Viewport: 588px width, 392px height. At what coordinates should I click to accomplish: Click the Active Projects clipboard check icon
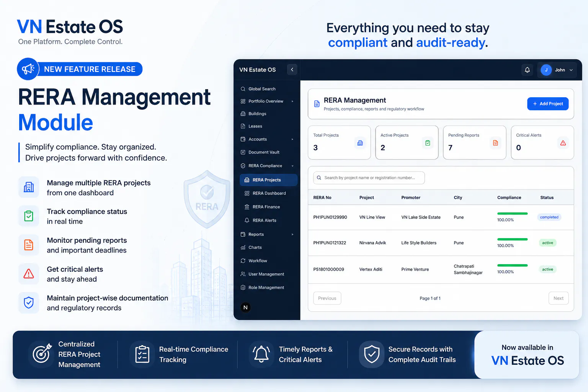[x=428, y=143]
